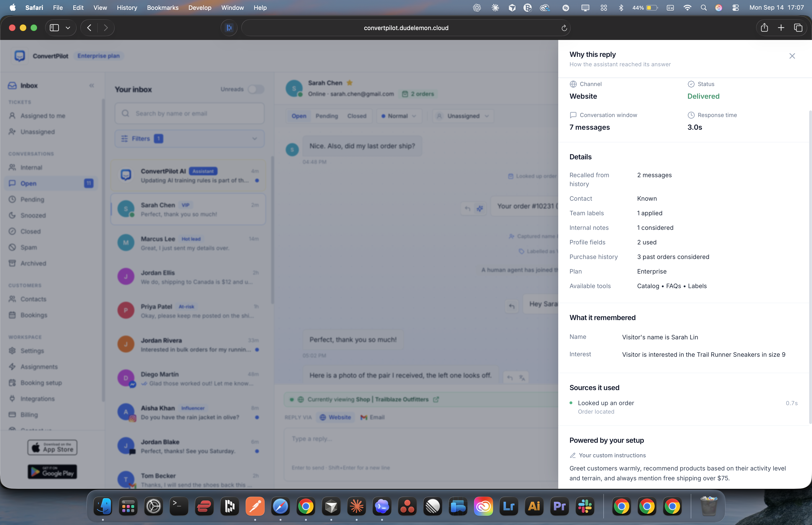The height and width of the screenshot is (525, 812).
Task: Open Control Center in menu bar
Action: coord(736,8)
